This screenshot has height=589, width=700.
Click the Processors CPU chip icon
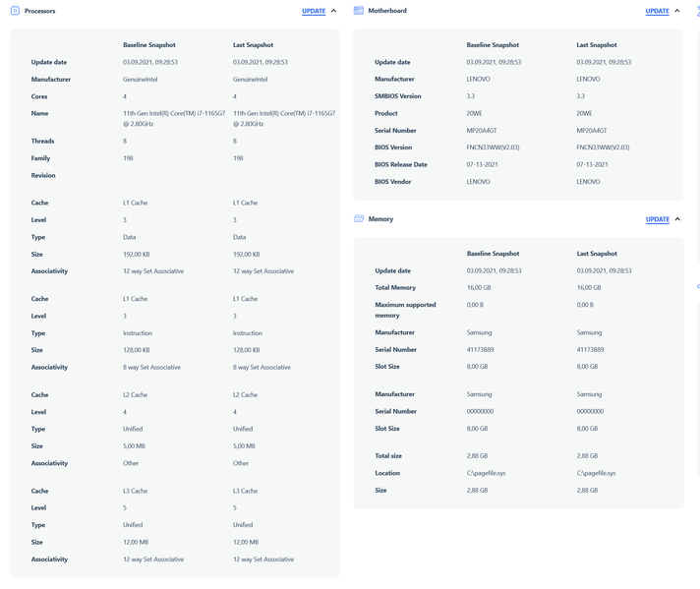pos(15,11)
